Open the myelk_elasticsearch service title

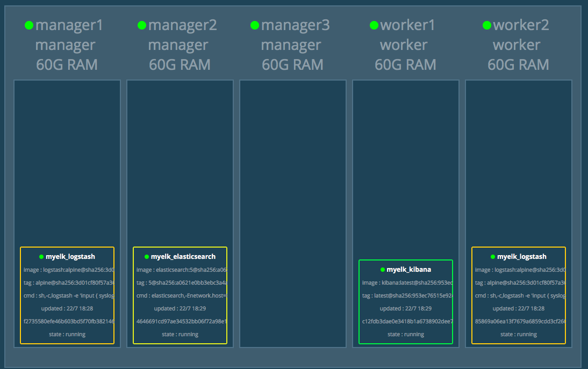click(183, 257)
